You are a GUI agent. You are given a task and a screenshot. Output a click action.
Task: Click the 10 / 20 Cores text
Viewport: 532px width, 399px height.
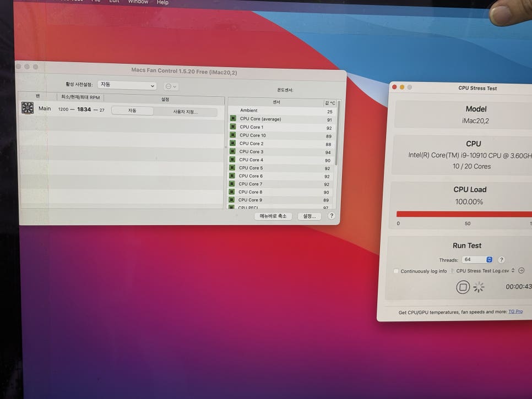pyautogui.click(x=471, y=166)
